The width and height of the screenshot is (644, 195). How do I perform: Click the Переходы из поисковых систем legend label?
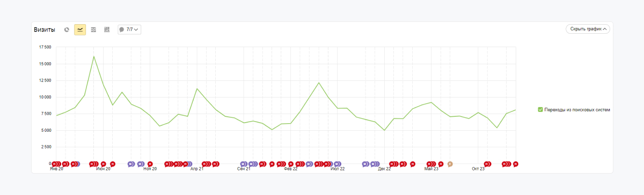[577, 109]
